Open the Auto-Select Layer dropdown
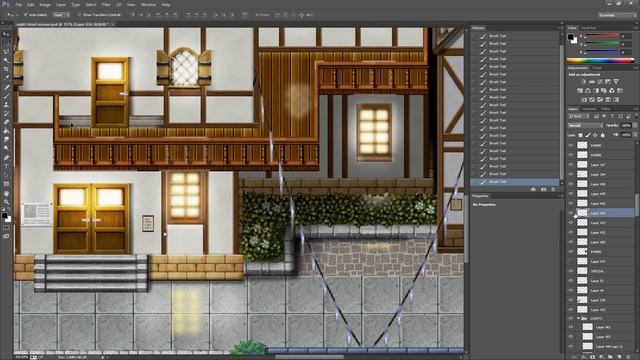 61,15
